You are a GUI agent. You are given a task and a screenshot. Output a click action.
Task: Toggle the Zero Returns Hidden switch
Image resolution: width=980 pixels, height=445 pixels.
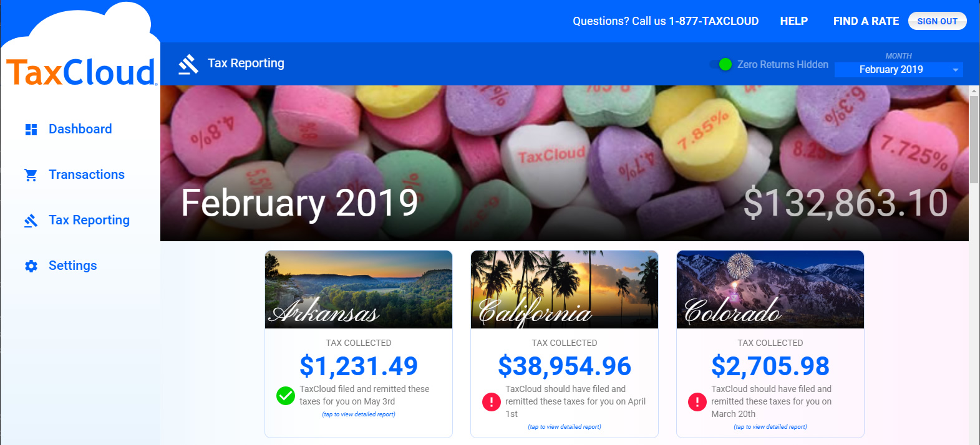tap(720, 64)
